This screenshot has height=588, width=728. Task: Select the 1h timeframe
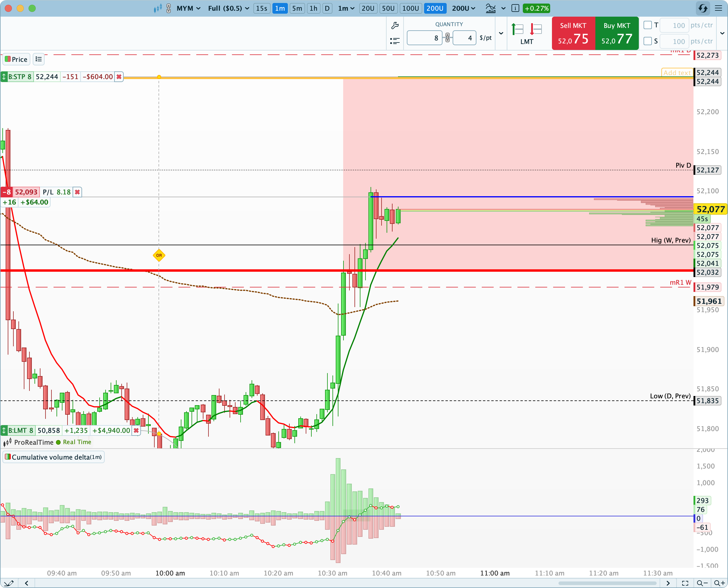pyautogui.click(x=314, y=8)
